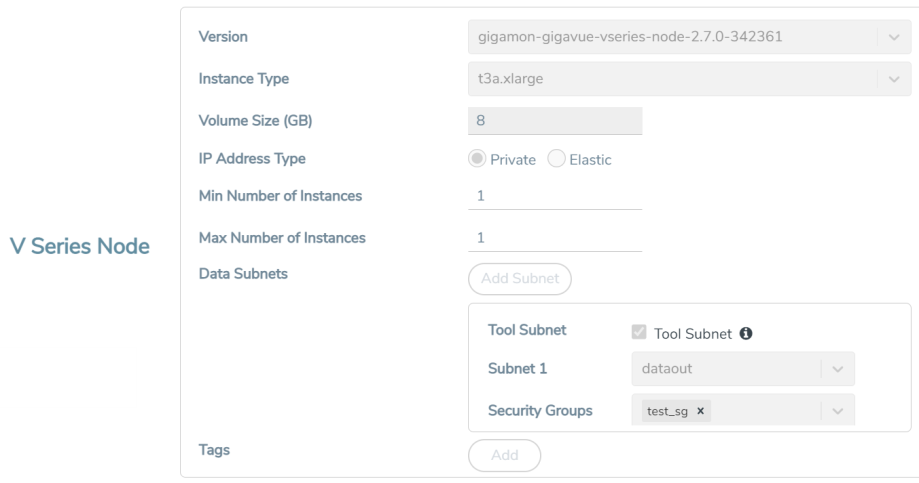Viewport: 919px width, 483px height.
Task: Focus the Max Number of Instances field
Action: [x=554, y=238]
